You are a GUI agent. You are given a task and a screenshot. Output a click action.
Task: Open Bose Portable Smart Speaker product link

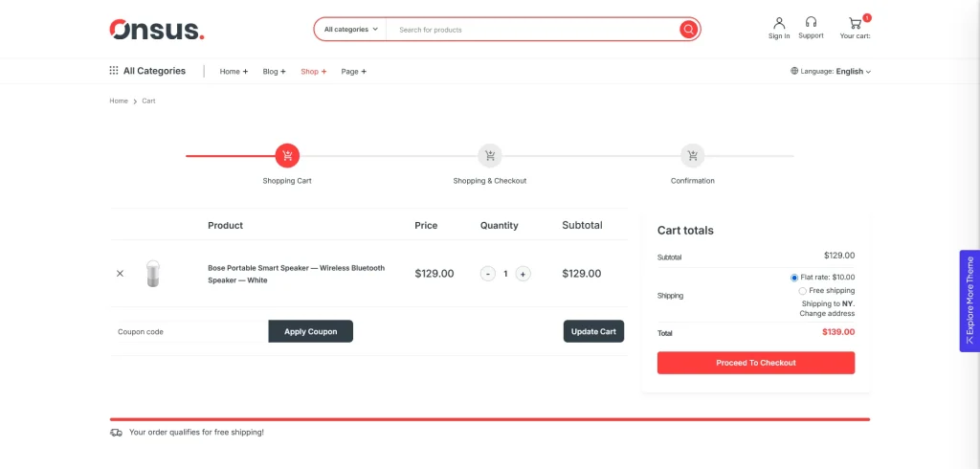[x=297, y=274]
